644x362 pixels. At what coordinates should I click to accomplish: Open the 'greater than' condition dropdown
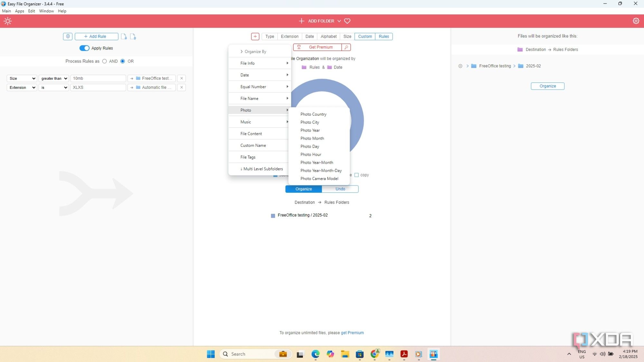click(x=54, y=79)
